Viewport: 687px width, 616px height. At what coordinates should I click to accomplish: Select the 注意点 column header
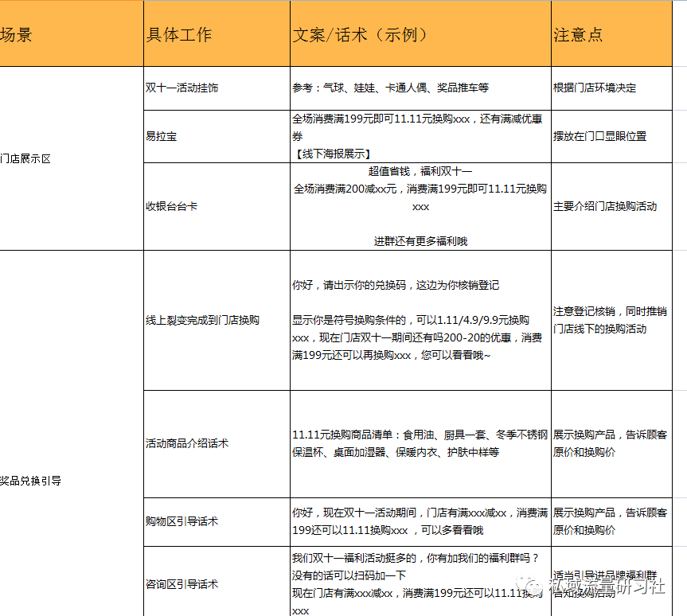pyautogui.click(x=611, y=33)
